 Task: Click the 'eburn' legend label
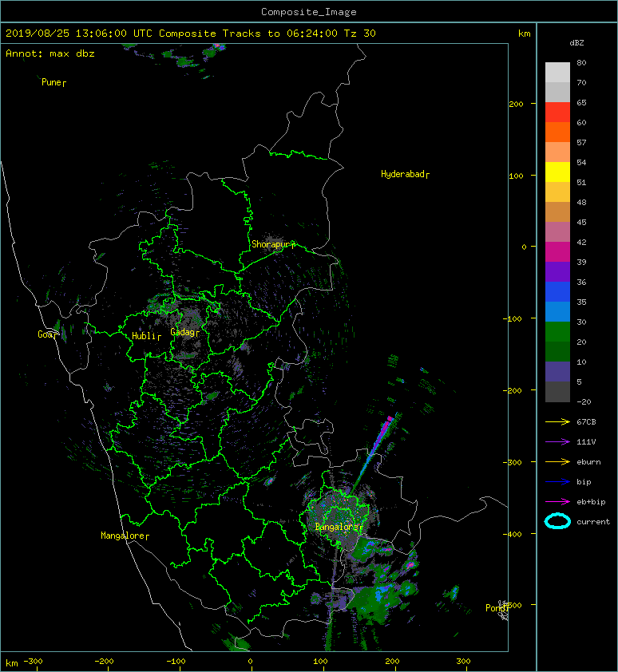pos(588,461)
